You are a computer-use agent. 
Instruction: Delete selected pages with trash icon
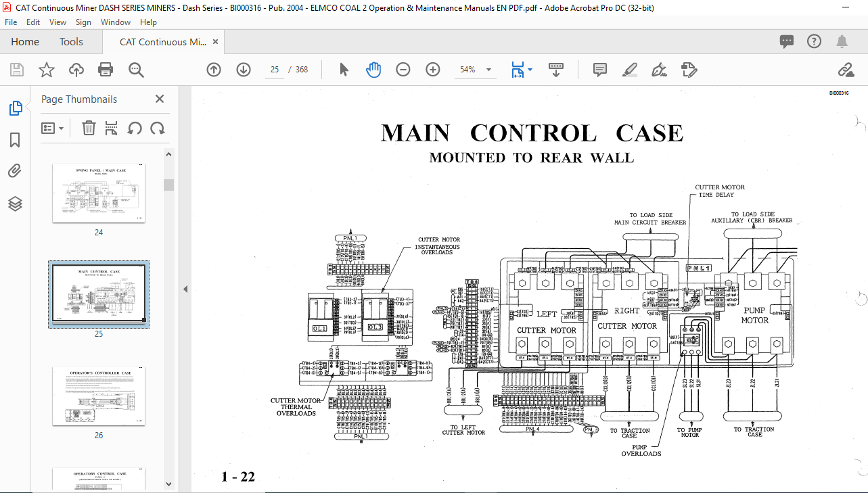tap(89, 128)
